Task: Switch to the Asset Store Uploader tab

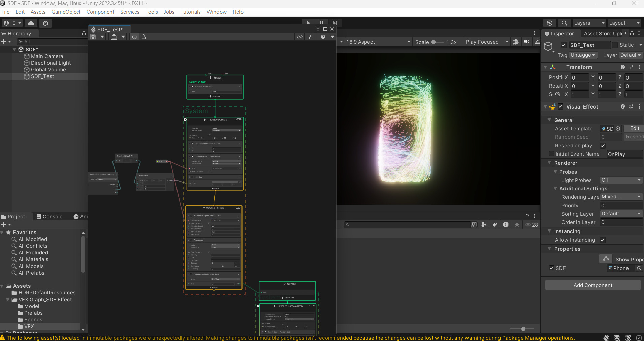Action: click(603, 33)
